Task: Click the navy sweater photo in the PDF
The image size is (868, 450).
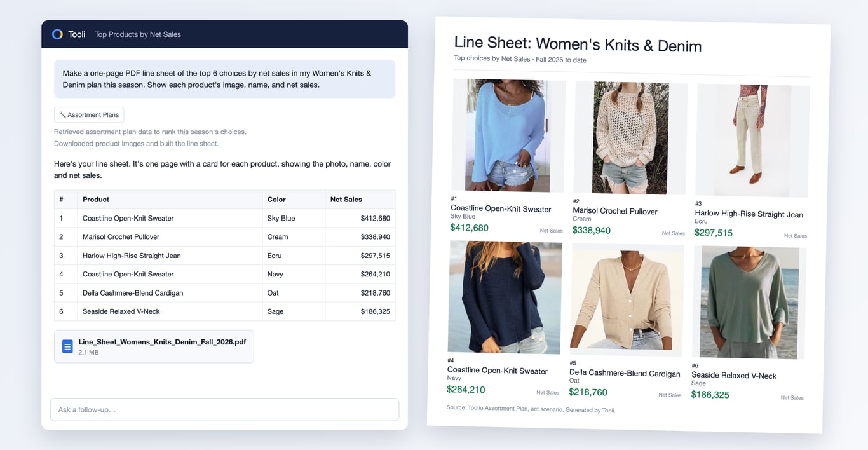Action: [x=505, y=297]
